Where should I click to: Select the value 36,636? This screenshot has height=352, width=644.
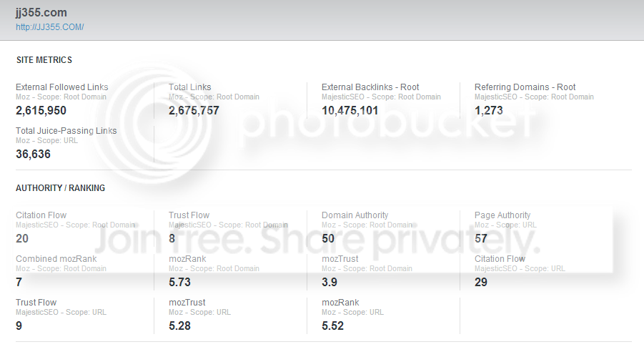click(x=33, y=154)
